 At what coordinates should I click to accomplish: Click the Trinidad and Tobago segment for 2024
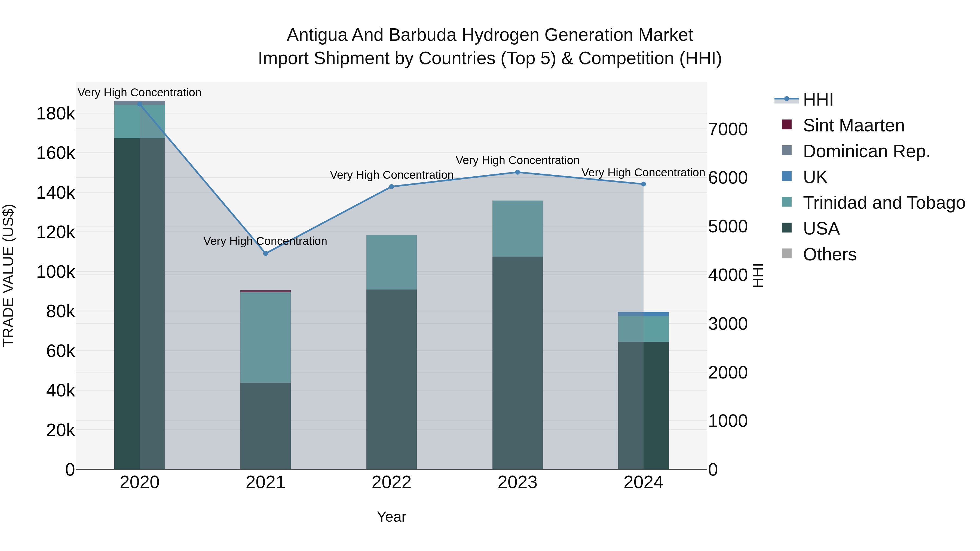pos(643,329)
